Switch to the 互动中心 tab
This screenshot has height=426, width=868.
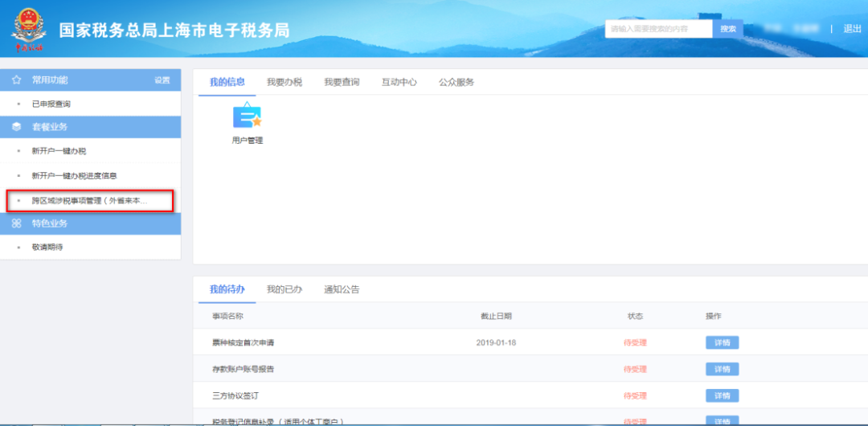point(399,82)
